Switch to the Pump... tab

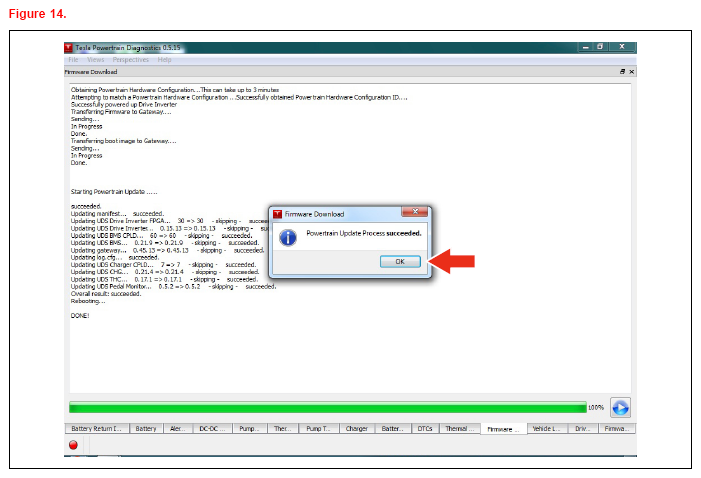tap(249, 428)
